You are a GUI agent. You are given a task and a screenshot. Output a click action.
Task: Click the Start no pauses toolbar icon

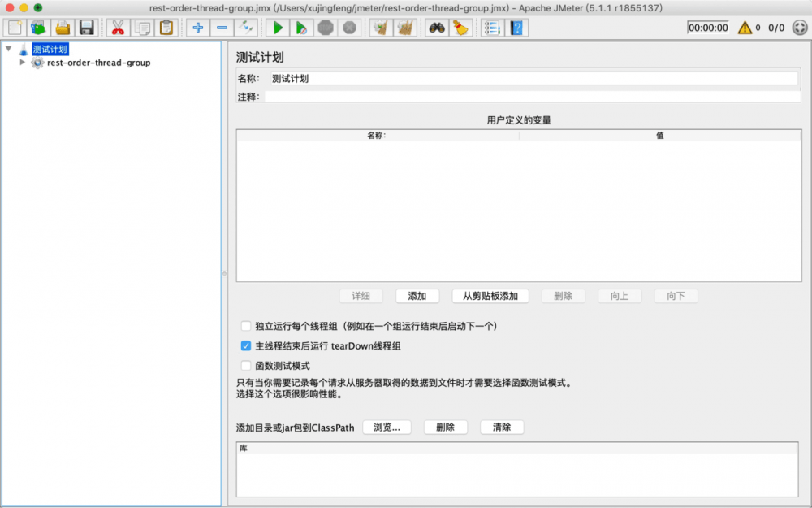[301, 27]
